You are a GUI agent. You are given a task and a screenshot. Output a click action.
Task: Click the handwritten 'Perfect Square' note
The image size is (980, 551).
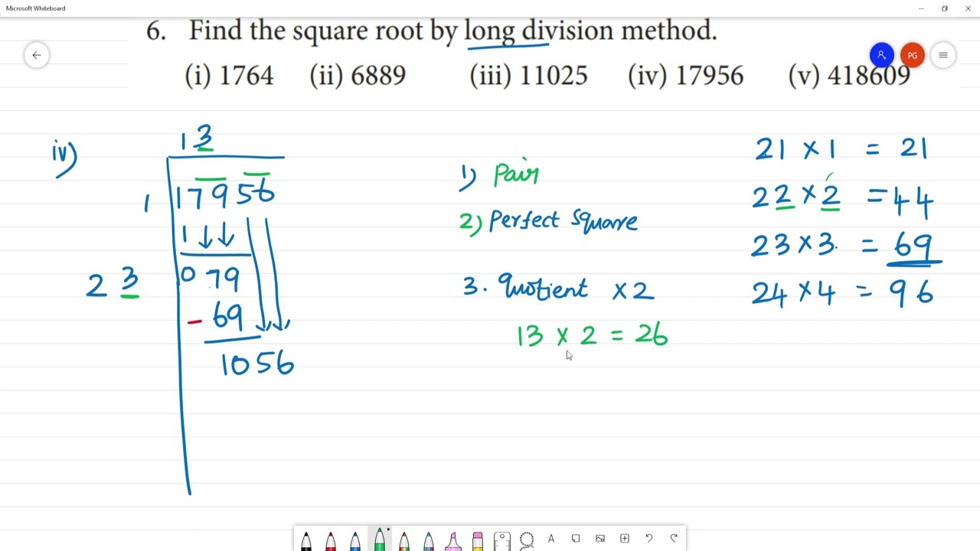[563, 221]
